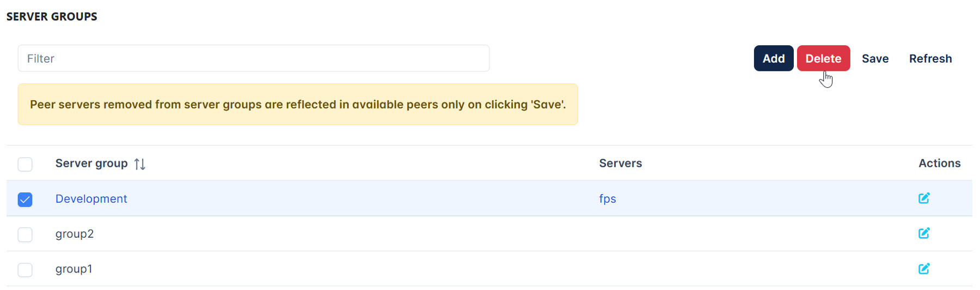The width and height of the screenshot is (980, 290).
Task: Select the group1 row name
Action: [x=73, y=269]
